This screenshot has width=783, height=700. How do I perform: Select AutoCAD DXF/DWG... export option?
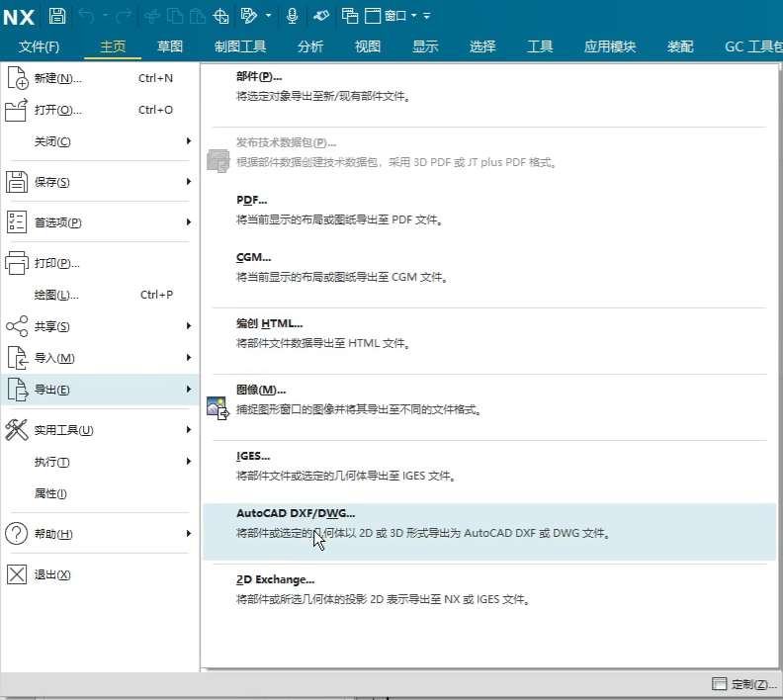pos(489,532)
